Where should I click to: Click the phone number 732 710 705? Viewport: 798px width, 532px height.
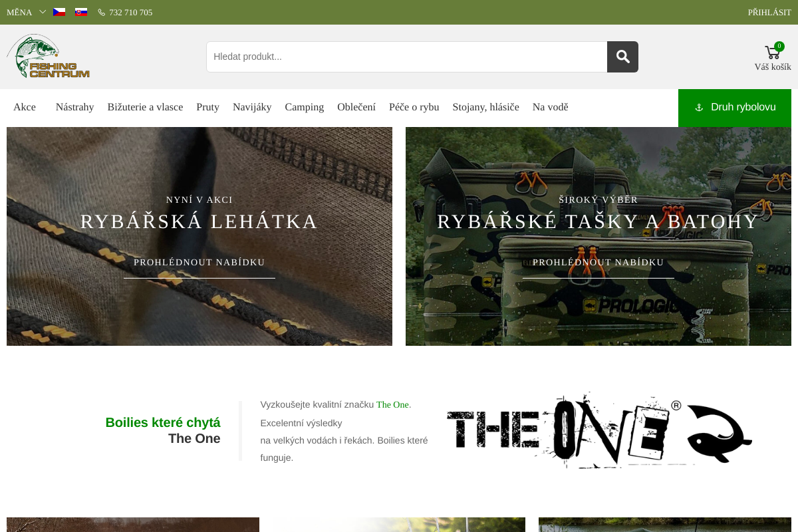pyautogui.click(x=130, y=13)
